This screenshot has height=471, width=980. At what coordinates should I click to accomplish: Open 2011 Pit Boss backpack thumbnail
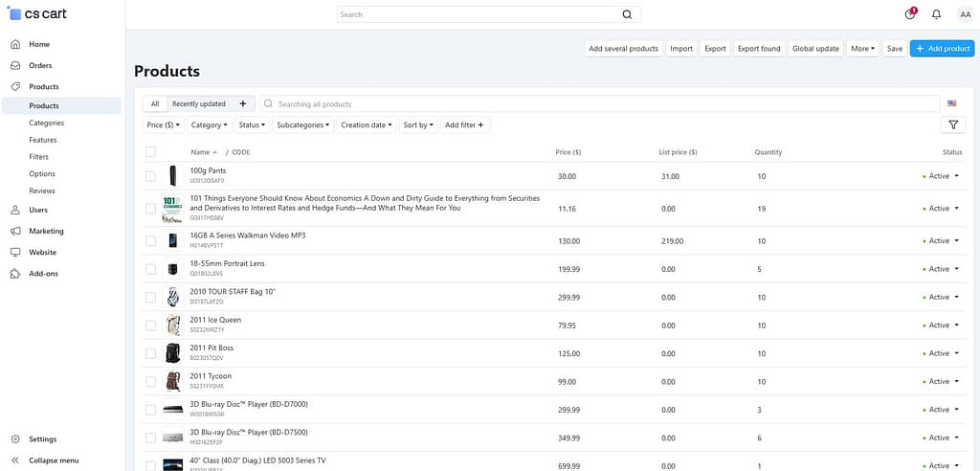click(172, 353)
